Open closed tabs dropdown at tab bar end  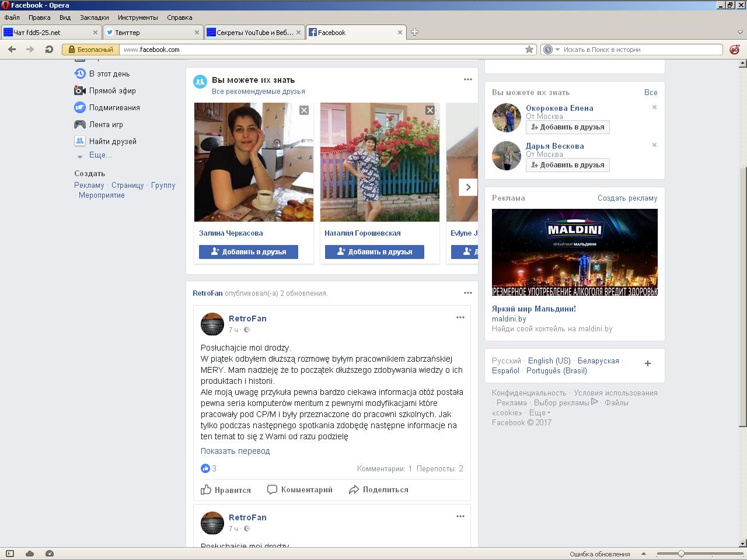(740, 32)
